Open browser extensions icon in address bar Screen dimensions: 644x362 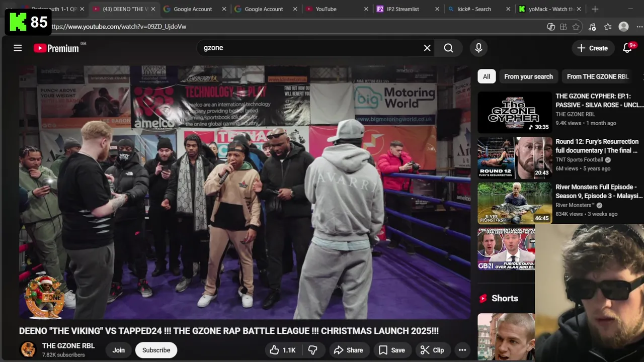click(563, 27)
